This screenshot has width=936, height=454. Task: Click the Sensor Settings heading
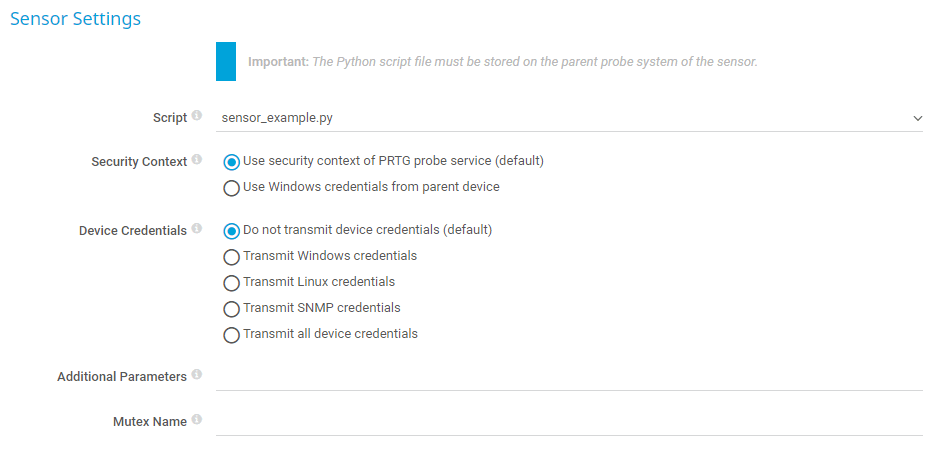coord(75,19)
